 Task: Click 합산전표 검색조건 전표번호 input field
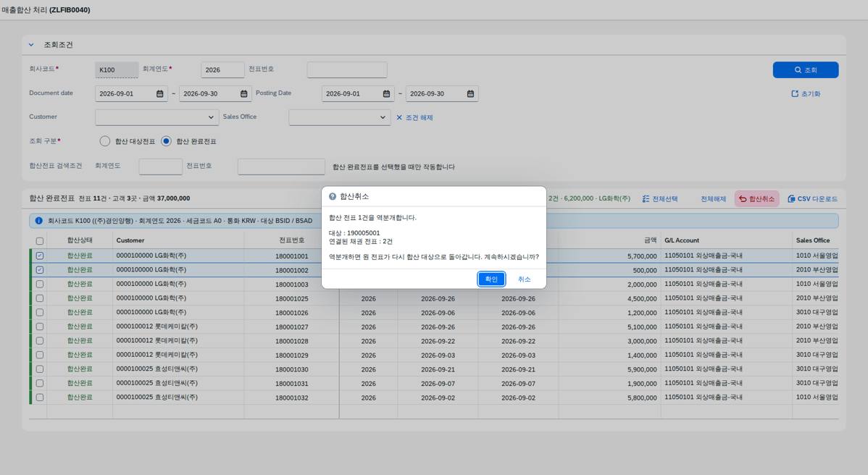click(281, 167)
